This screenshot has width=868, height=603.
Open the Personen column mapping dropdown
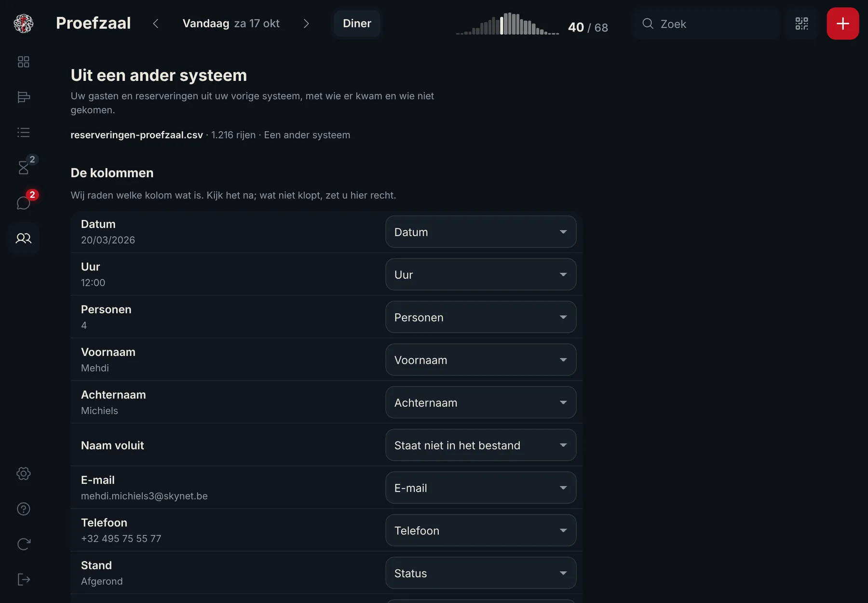pos(481,317)
